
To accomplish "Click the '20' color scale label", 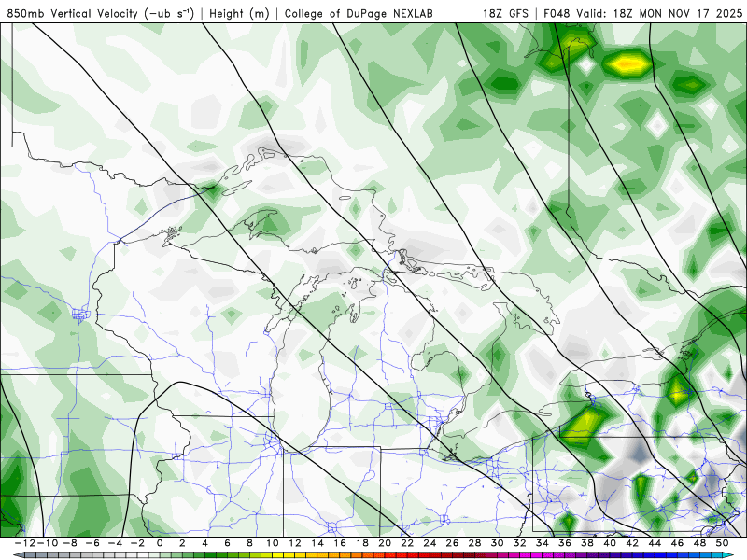I will coord(385,543).
